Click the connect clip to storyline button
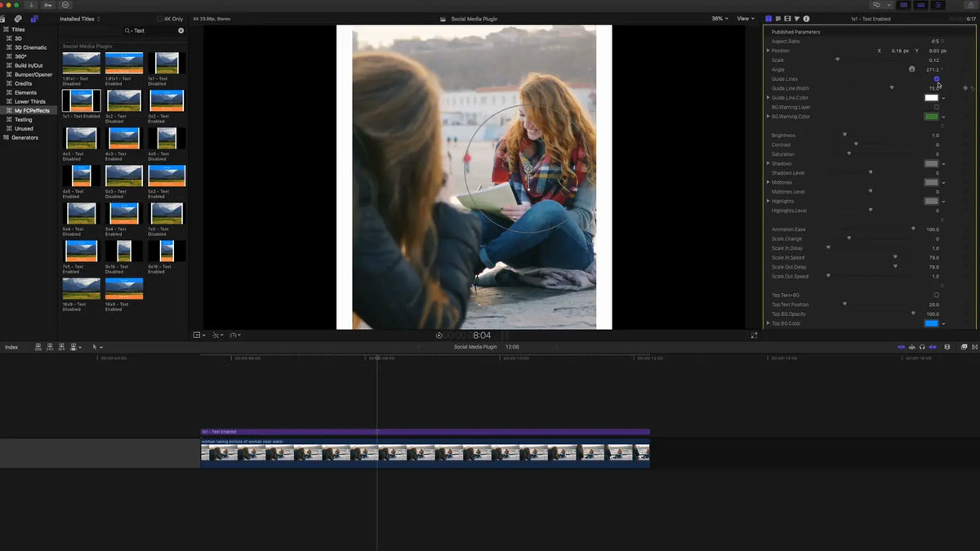The image size is (980, 551). click(x=38, y=347)
